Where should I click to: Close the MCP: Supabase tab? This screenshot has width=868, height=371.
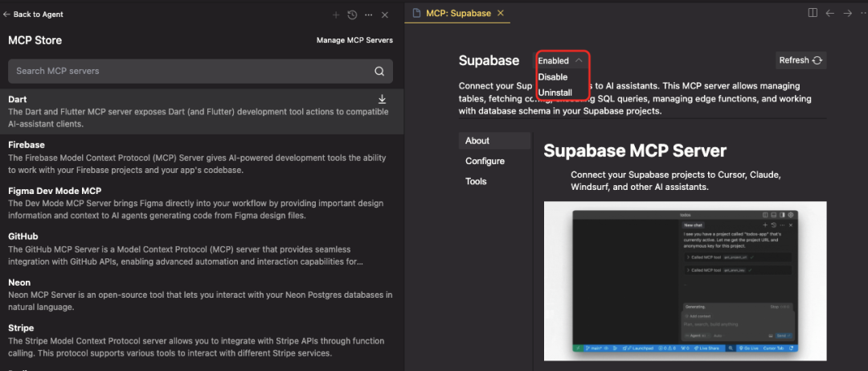pos(501,14)
